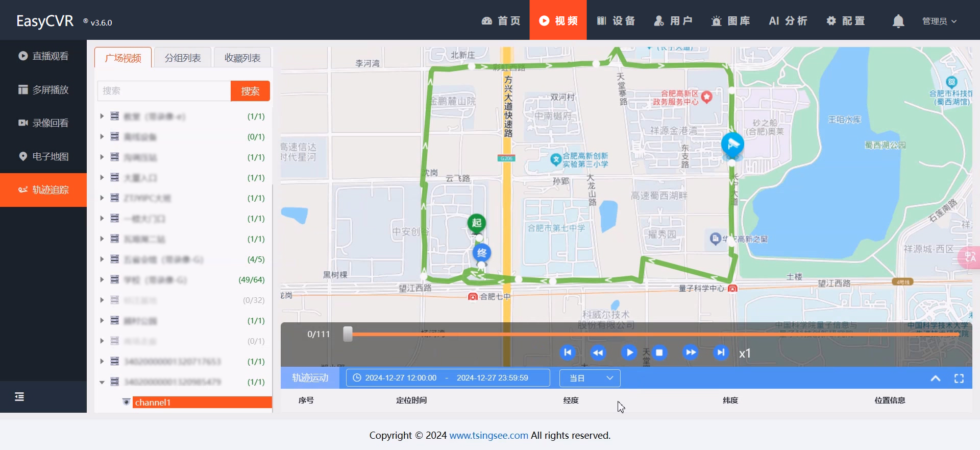Select 轨迹追踪 trajectory tracking
Screen dimensions: 980x450
pyautogui.click(x=43, y=190)
